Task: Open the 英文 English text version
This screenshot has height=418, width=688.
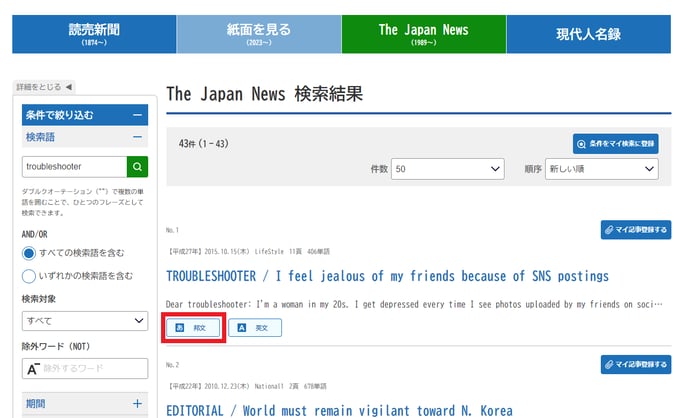Action: [x=255, y=327]
